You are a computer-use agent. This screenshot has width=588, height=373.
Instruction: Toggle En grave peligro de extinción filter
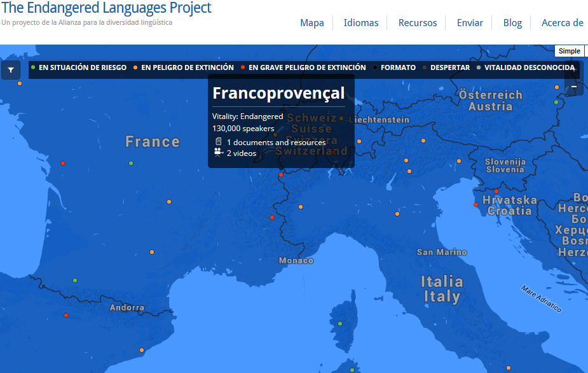coord(303,67)
